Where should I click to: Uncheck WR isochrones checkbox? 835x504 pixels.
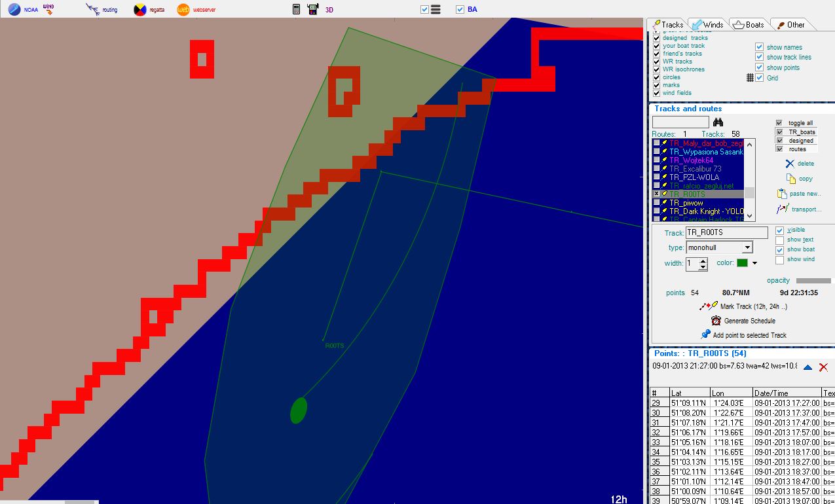pyautogui.click(x=657, y=69)
